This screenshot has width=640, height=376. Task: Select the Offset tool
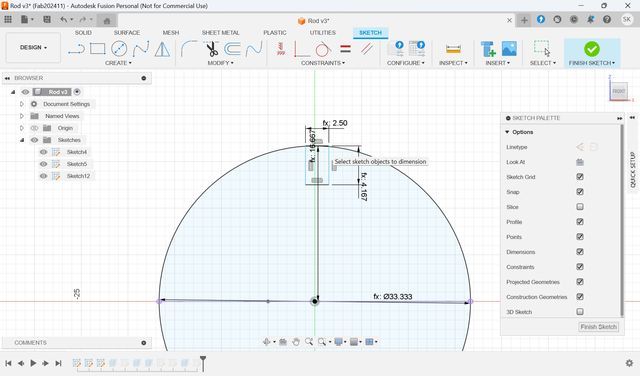[x=232, y=49]
